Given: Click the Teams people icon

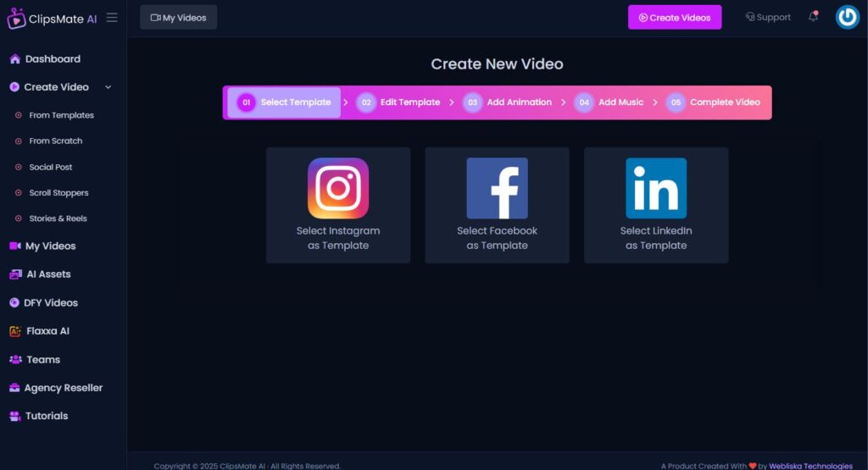Looking at the screenshot, I should tap(15, 359).
